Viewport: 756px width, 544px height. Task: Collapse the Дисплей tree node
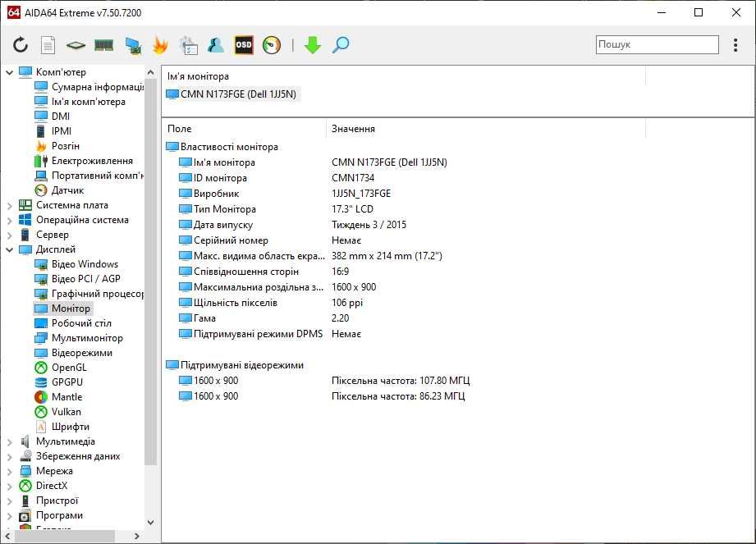pos(9,249)
